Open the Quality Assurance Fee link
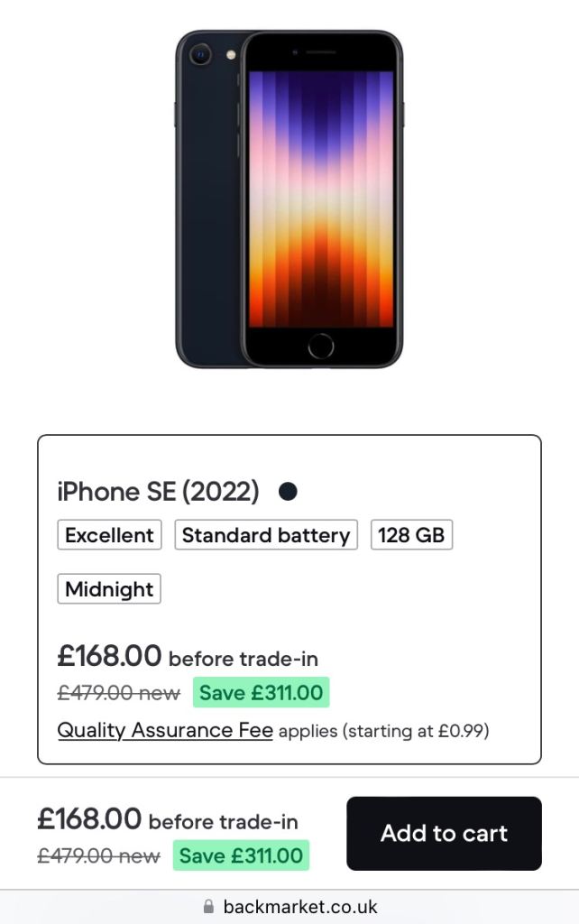Screen dimensions: 579x924 (165, 730)
